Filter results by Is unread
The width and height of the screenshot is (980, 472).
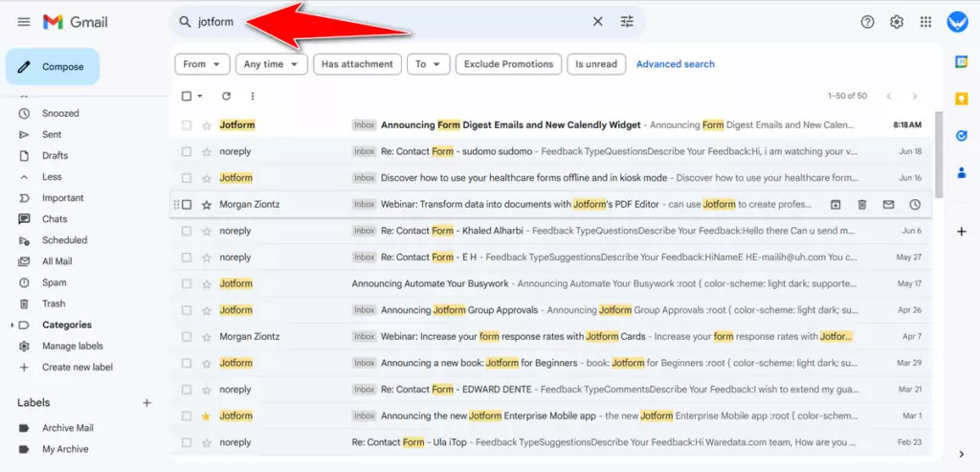tap(596, 64)
